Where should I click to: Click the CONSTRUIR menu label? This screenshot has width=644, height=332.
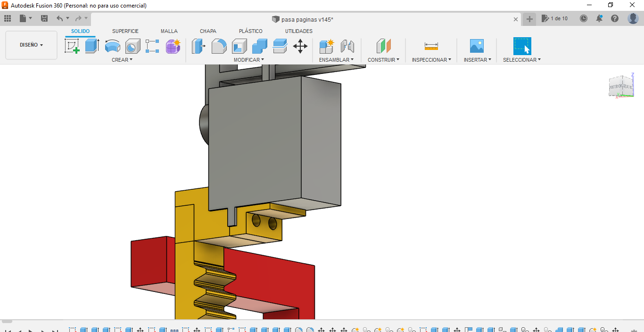(383, 59)
